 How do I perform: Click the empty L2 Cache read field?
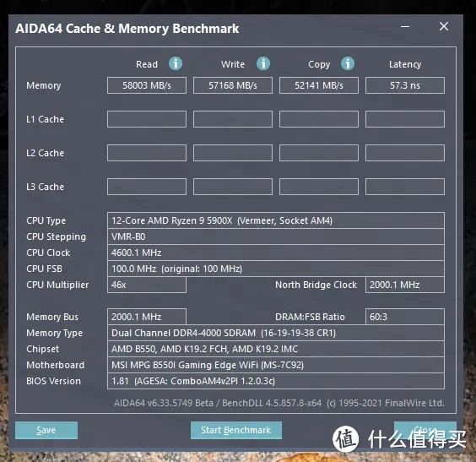pos(147,153)
